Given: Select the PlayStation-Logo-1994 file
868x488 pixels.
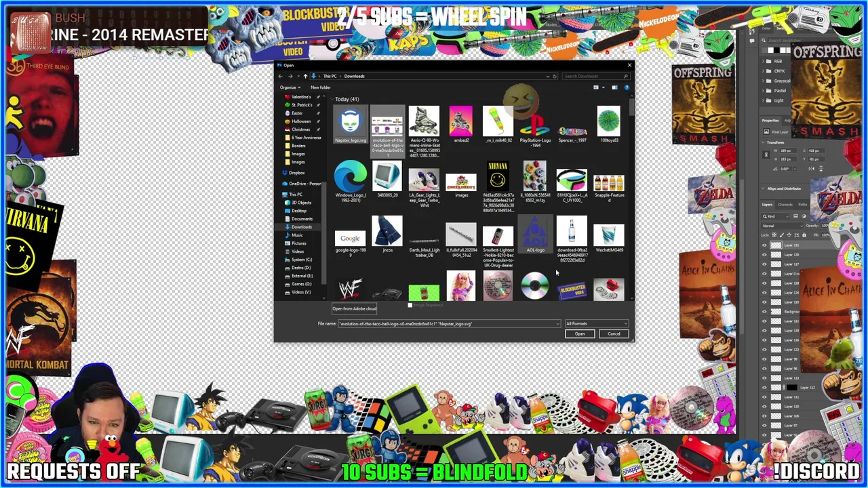Looking at the screenshot, I should (x=535, y=127).
